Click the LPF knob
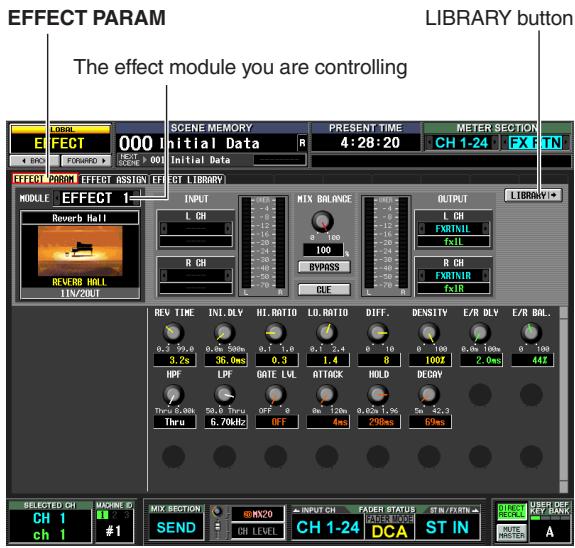The height and width of the screenshot is (548, 575). (224, 395)
